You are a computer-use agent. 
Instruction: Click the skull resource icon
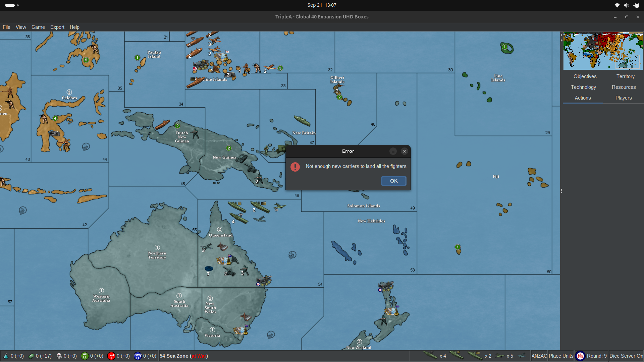click(59, 356)
